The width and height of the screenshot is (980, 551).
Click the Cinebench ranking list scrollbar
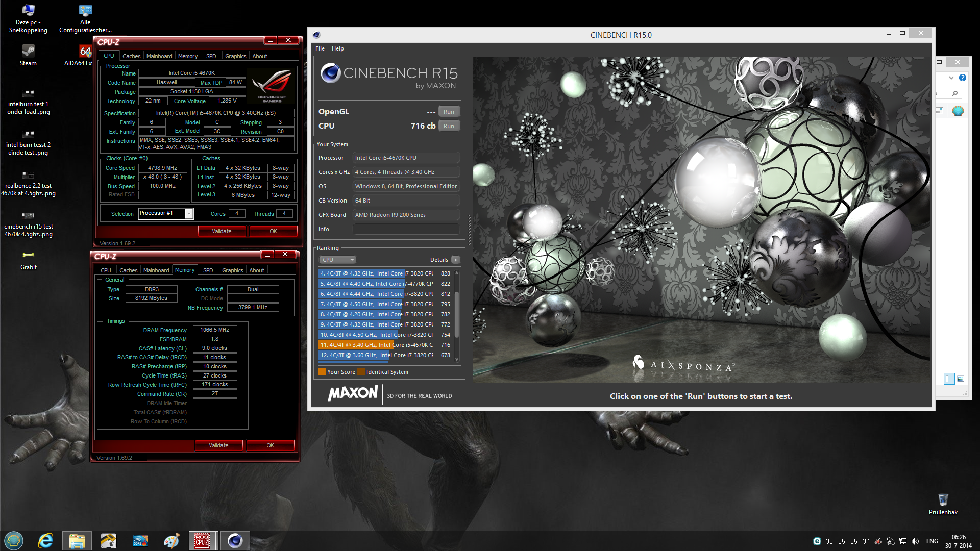click(457, 315)
